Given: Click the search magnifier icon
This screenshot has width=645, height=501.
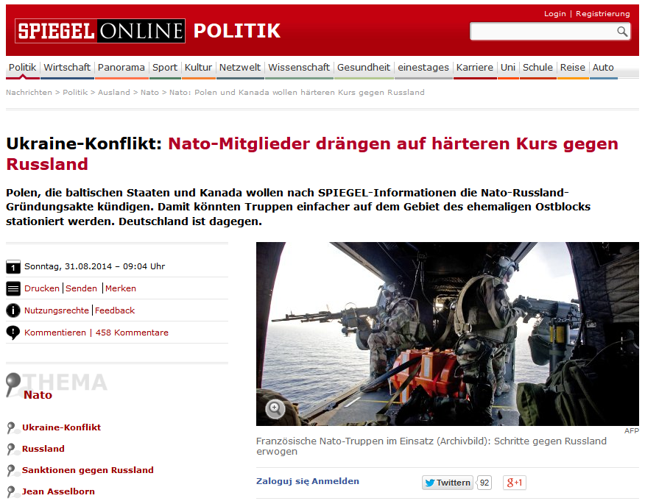Looking at the screenshot, I should point(622,32).
